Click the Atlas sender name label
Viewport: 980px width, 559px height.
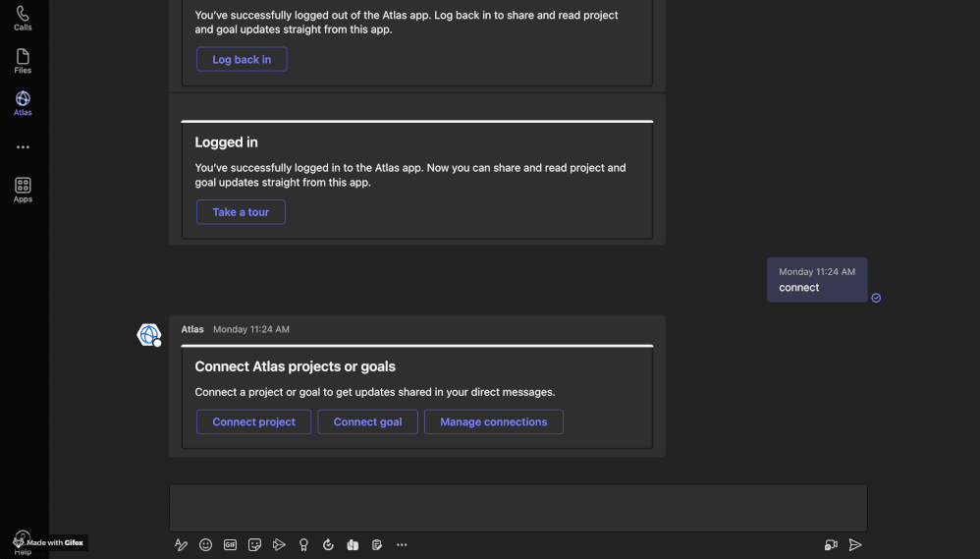[192, 329]
